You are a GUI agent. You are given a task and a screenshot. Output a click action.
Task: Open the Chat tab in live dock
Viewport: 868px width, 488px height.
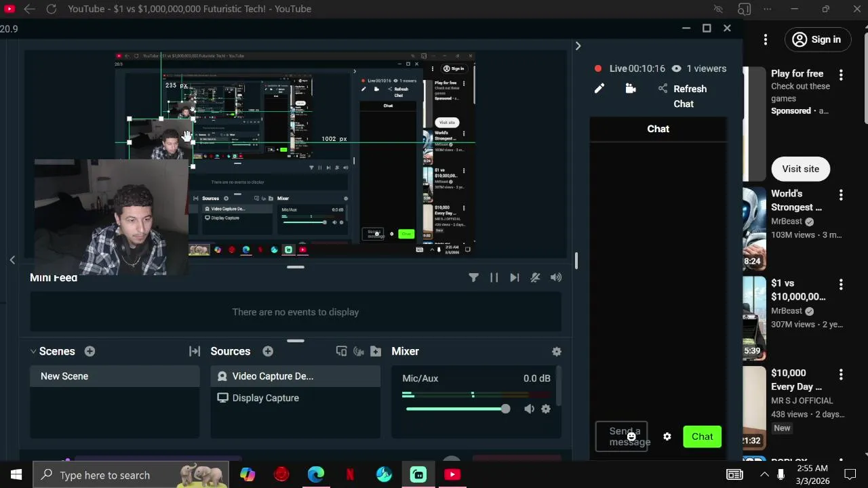pos(658,129)
